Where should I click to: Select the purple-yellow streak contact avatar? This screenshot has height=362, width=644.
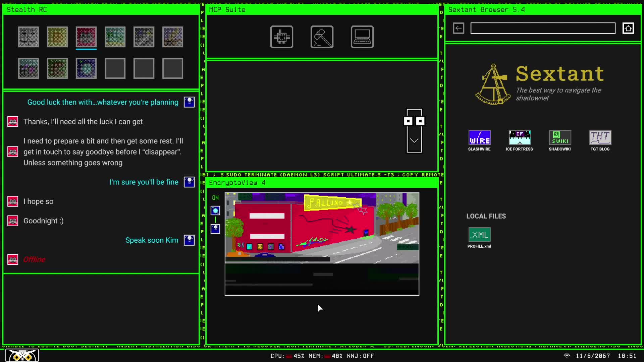point(173,37)
